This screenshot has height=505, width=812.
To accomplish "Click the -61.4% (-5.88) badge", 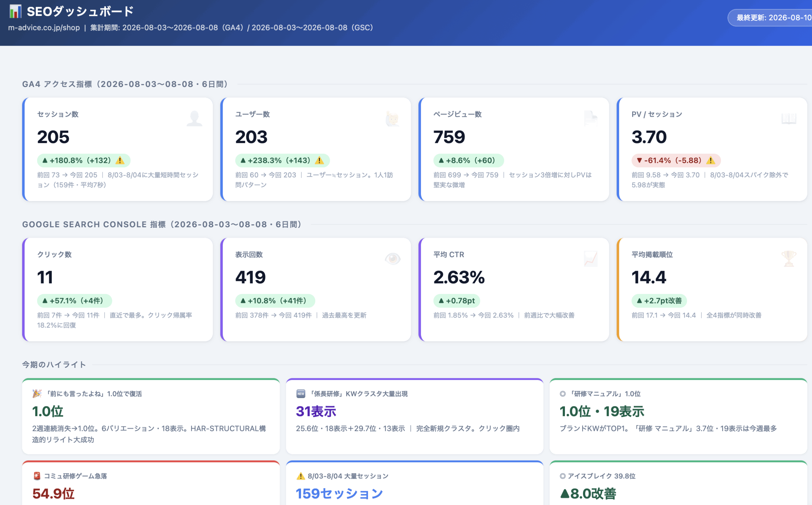I will coord(676,160).
